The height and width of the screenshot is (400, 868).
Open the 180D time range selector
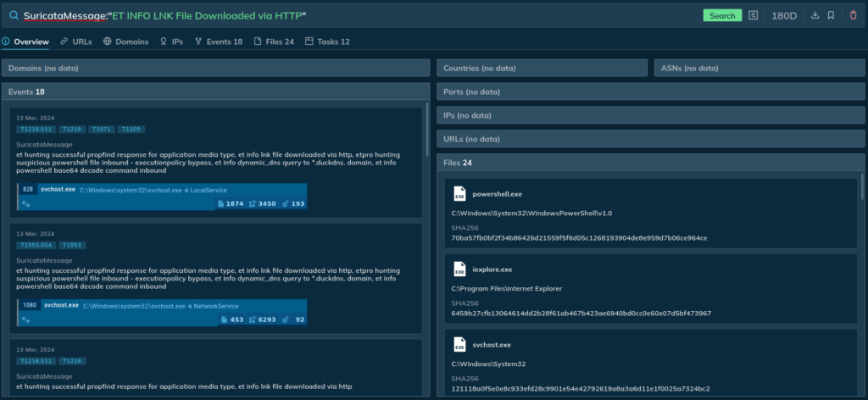point(783,15)
